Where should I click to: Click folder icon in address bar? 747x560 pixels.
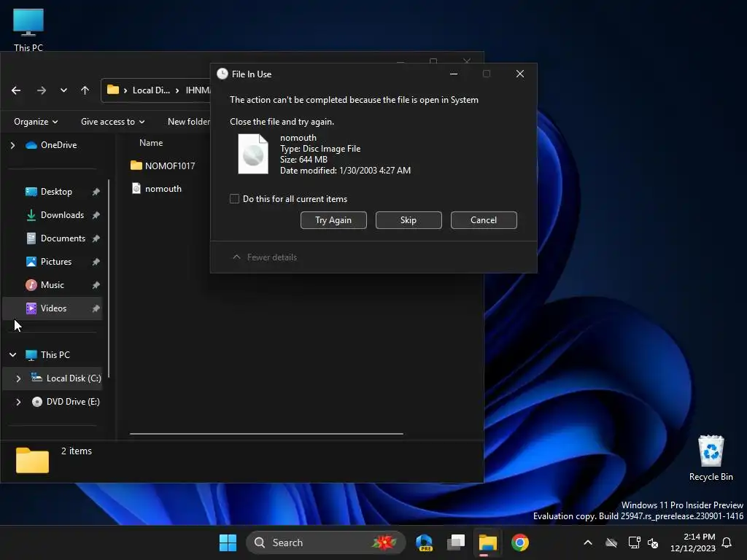pos(113,90)
